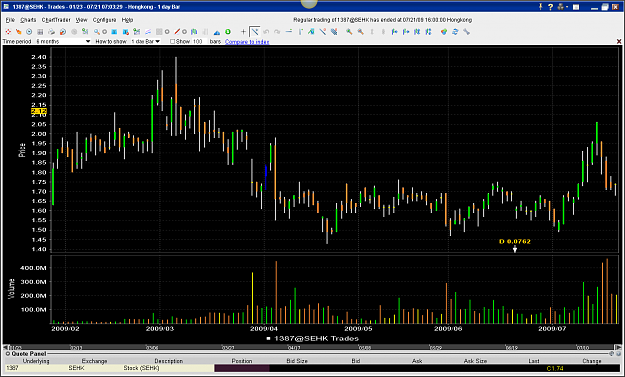Image resolution: width=625 pixels, height=377 pixels.
Task: Click the Ask Size column header
Action: pos(475,361)
